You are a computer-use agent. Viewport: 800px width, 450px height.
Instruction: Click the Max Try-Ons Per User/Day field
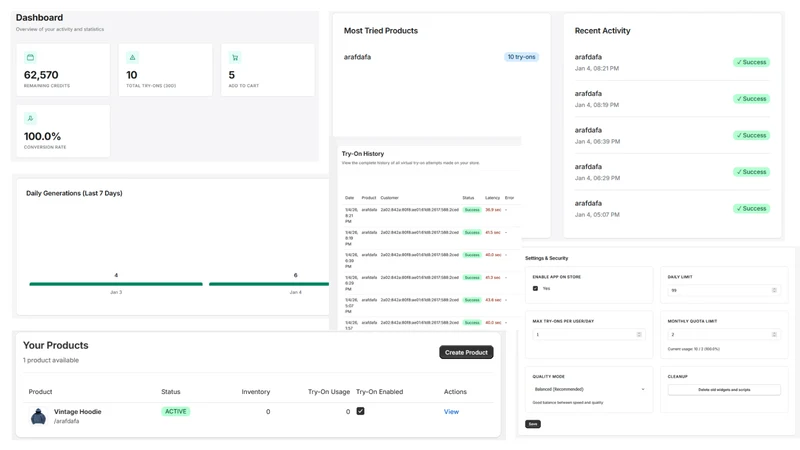[589, 335]
